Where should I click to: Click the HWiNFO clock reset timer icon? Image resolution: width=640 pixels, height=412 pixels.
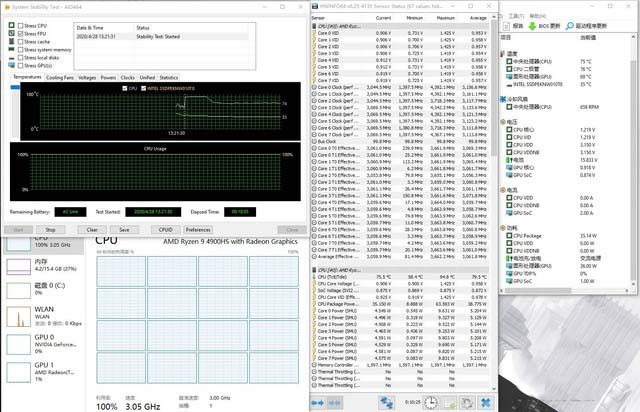pyautogui.click(x=430, y=403)
